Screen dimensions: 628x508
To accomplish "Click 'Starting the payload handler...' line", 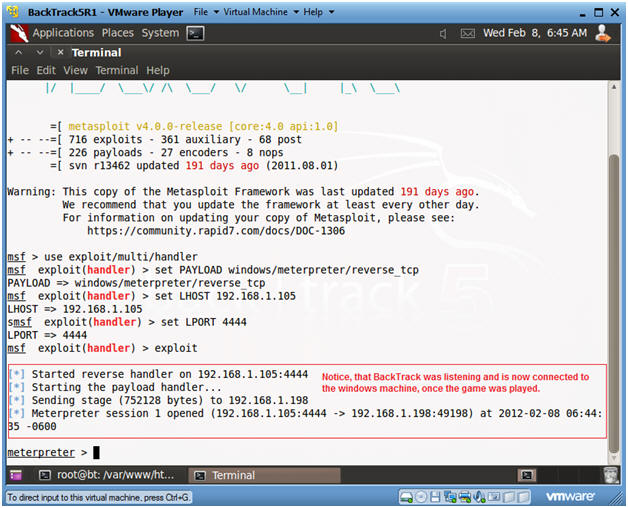I will pos(127,387).
